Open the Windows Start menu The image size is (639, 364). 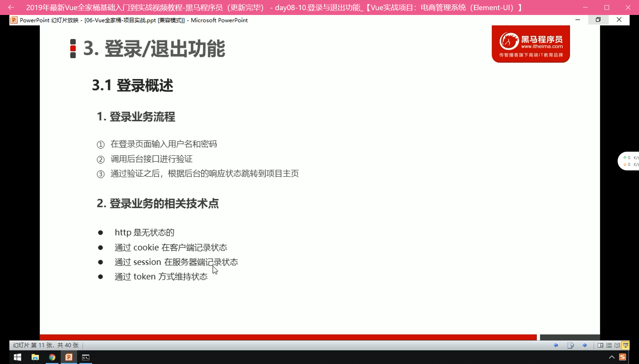(x=17, y=357)
